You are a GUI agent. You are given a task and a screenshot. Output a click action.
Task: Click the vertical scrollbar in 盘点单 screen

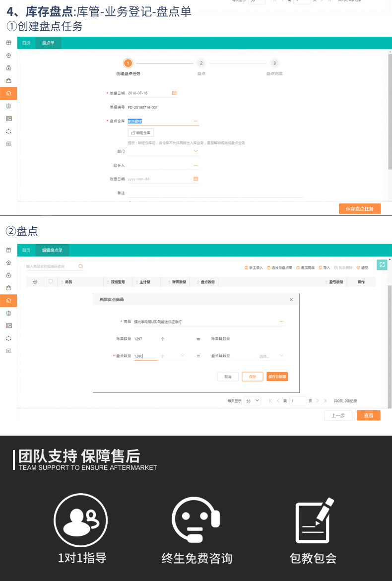tap(390, 111)
